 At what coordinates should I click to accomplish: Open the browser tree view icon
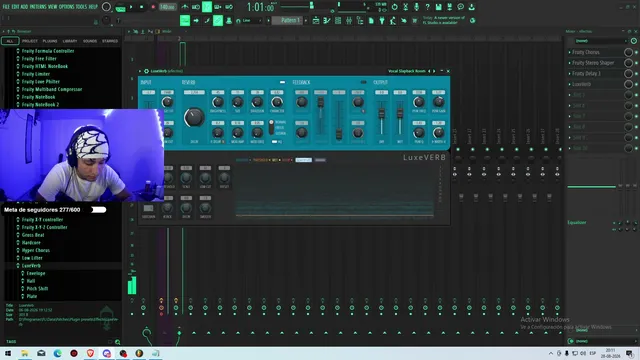click(x=360, y=20)
